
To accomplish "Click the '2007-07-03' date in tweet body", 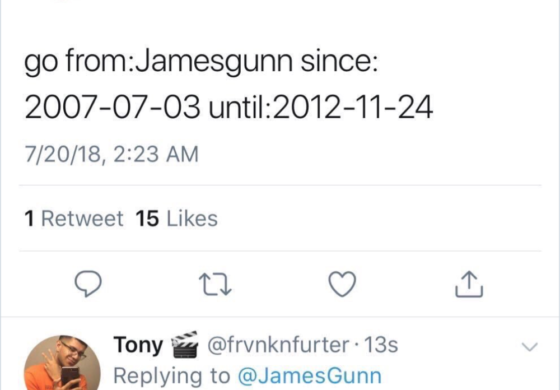I will (x=112, y=108).
